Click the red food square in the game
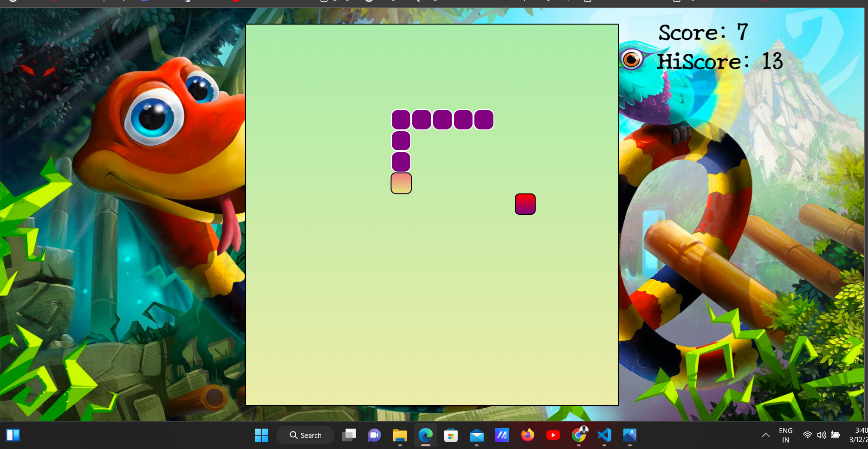The height and width of the screenshot is (449, 868). [525, 204]
